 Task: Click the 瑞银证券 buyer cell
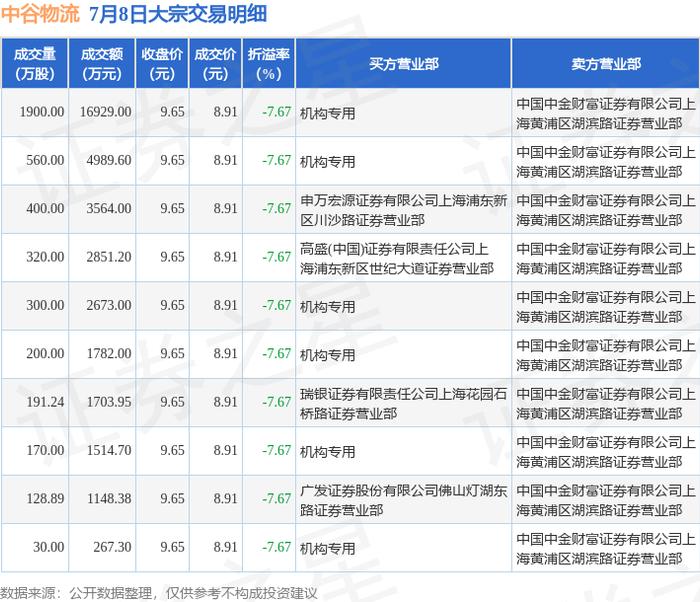coord(404,404)
